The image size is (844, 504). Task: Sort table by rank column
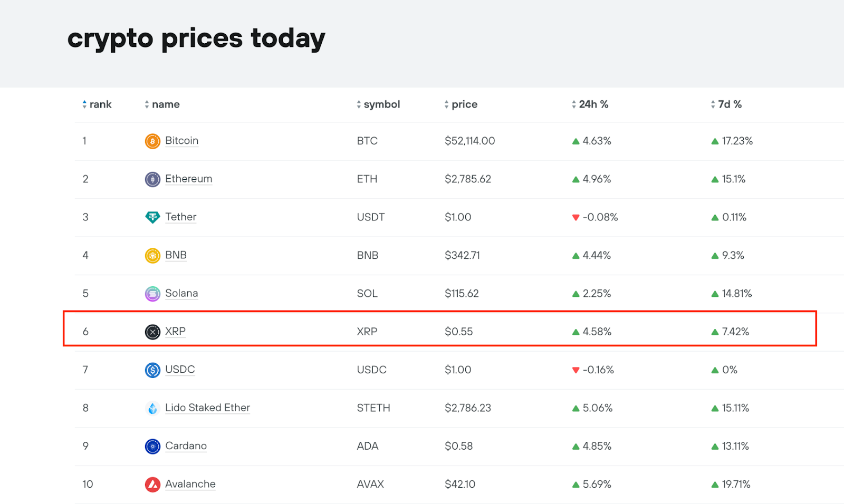97,104
